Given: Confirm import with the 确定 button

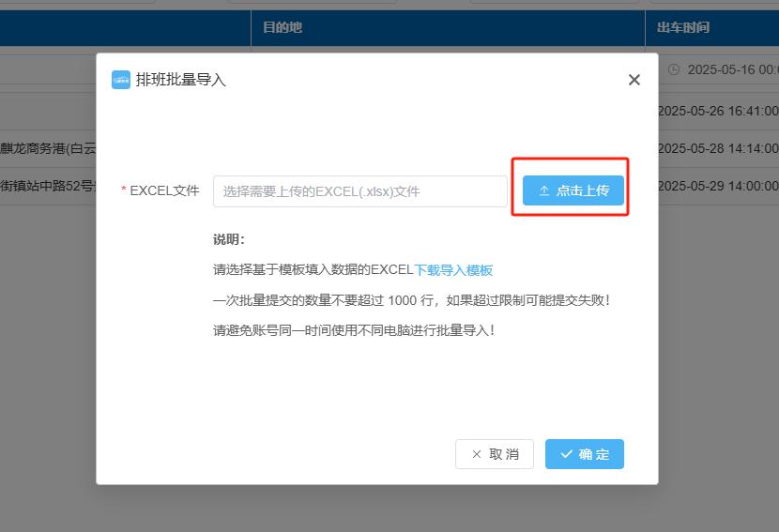Looking at the screenshot, I should [584, 454].
